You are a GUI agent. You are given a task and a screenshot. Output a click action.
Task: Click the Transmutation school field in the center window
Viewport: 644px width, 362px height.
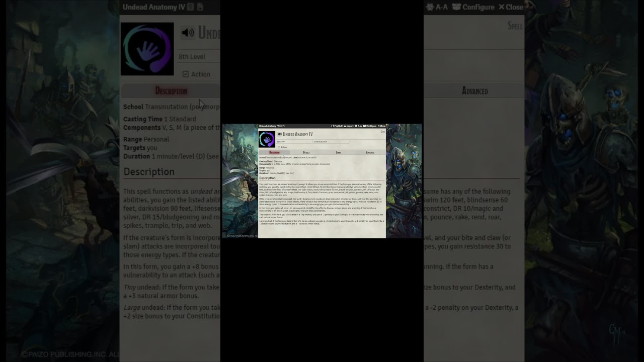coord(331,142)
